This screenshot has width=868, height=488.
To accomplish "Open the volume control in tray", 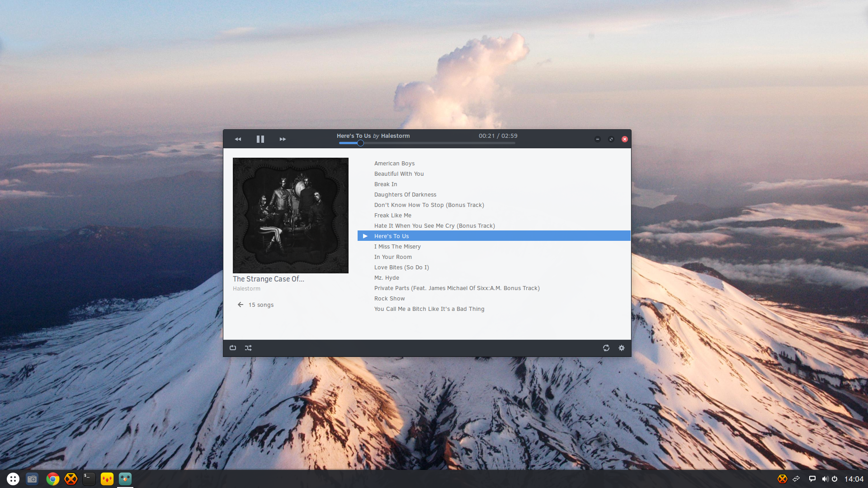I will tap(825, 479).
